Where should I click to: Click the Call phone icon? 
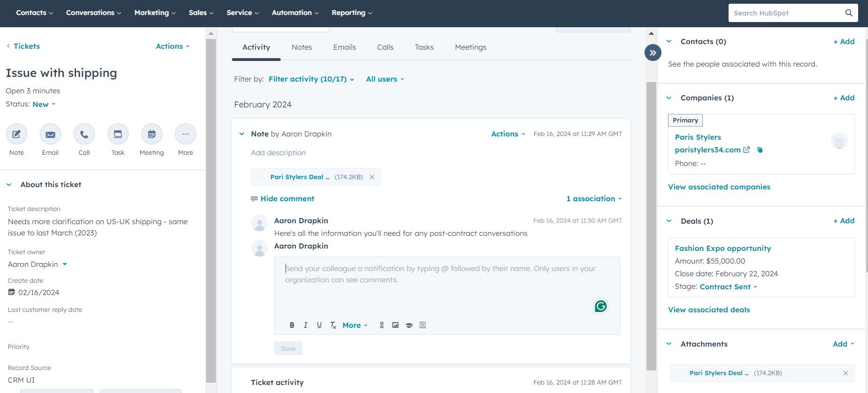tap(84, 134)
